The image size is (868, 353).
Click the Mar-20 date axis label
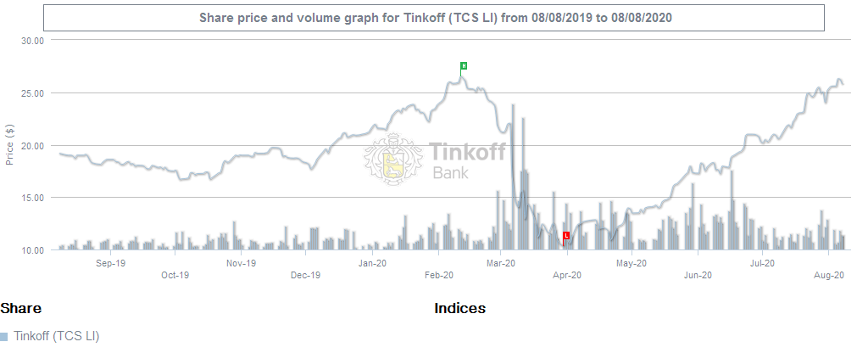click(x=501, y=263)
